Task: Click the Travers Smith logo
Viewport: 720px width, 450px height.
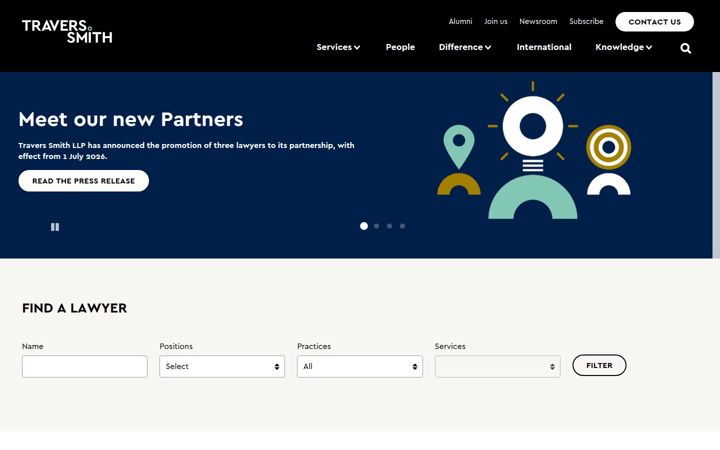Action: tap(67, 32)
